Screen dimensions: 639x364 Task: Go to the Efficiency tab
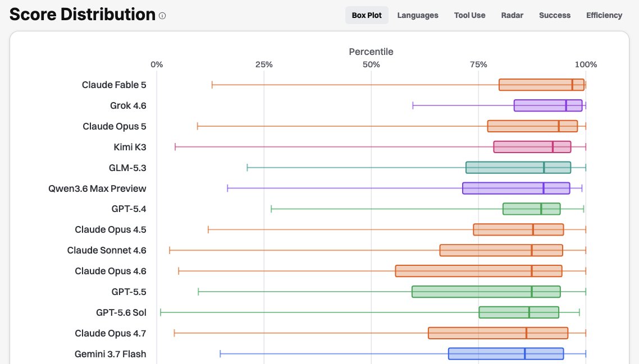tap(604, 16)
